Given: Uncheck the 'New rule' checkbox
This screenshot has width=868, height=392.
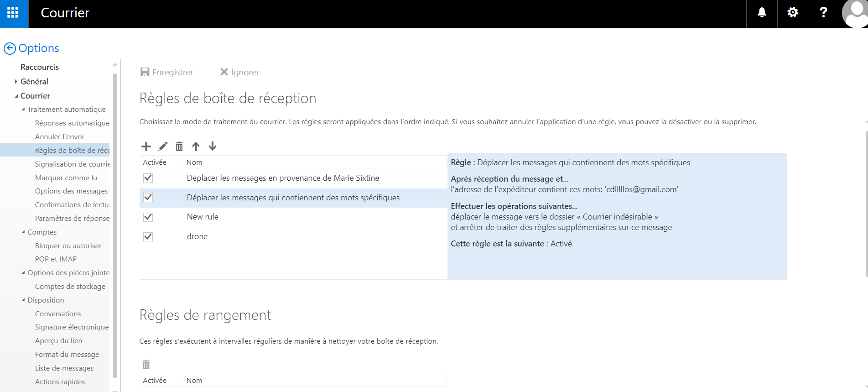Looking at the screenshot, I should 148,217.
